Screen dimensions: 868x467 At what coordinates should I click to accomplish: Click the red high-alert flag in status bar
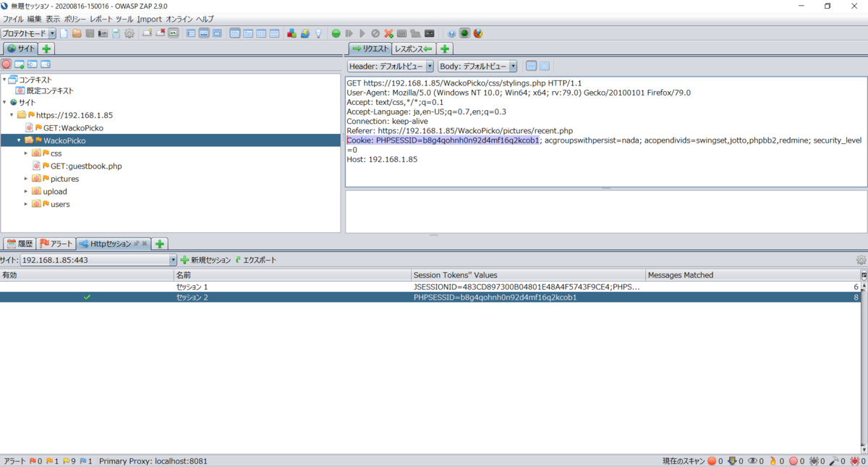pyautogui.click(x=33, y=461)
